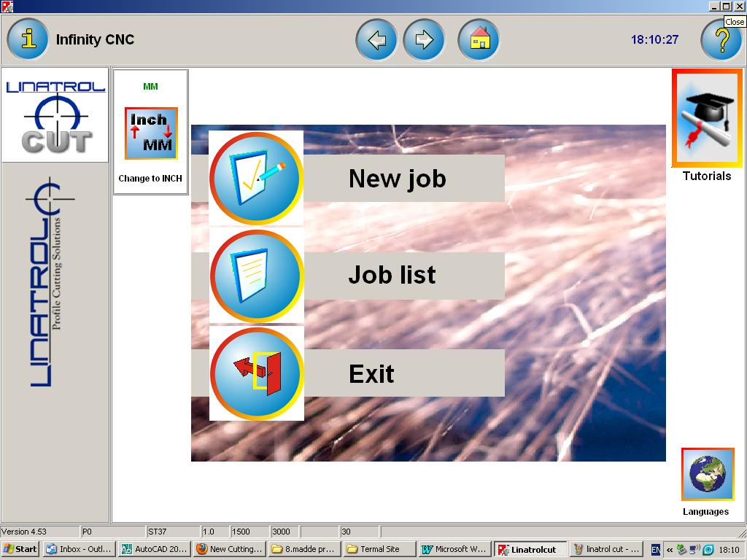Image resolution: width=747 pixels, height=560 pixels.
Task: Click the ST37 status bar field
Action: 171,532
